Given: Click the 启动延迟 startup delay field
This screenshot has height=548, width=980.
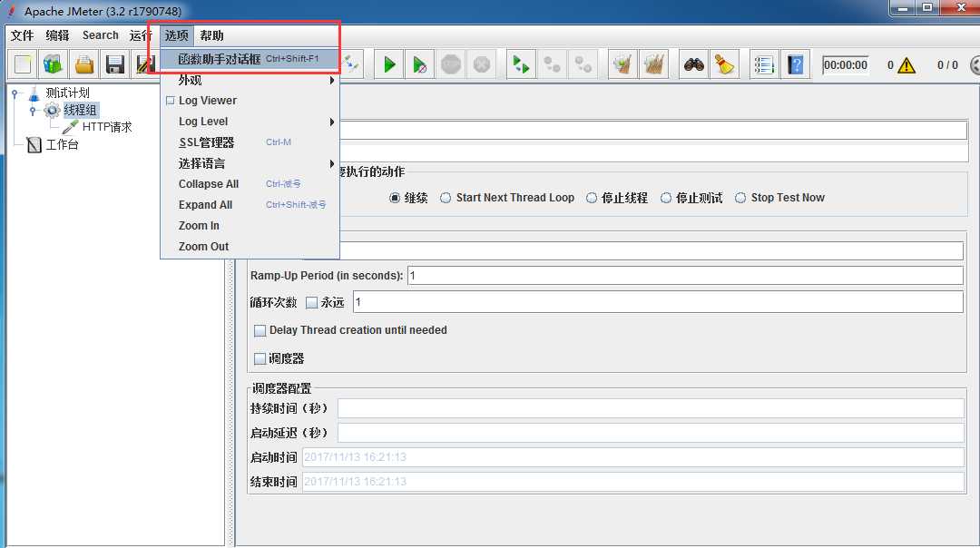Looking at the screenshot, I should pos(651,433).
